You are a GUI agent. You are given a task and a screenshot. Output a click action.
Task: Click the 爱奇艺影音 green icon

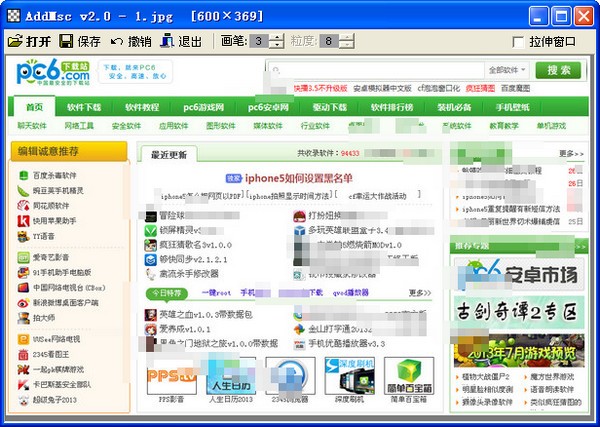23,257
